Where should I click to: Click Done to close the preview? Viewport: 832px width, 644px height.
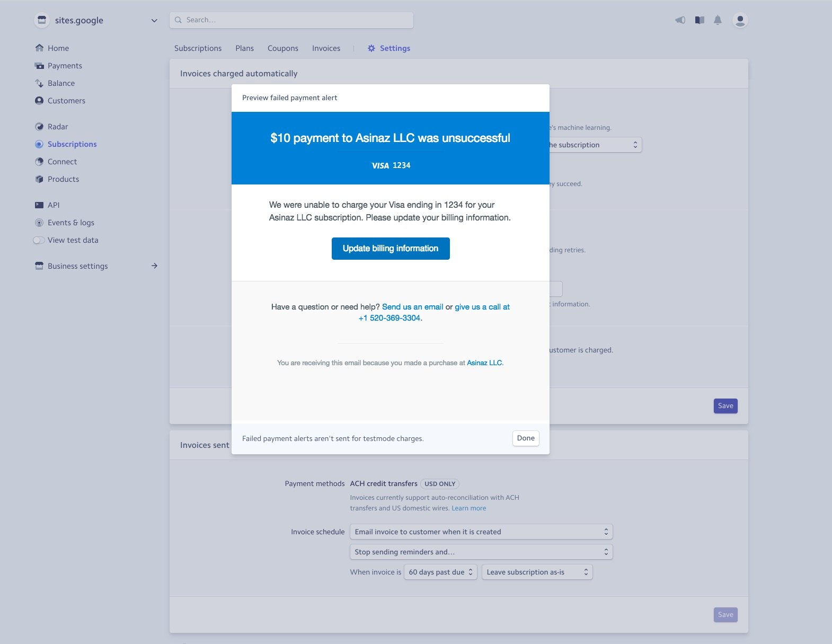pos(526,438)
